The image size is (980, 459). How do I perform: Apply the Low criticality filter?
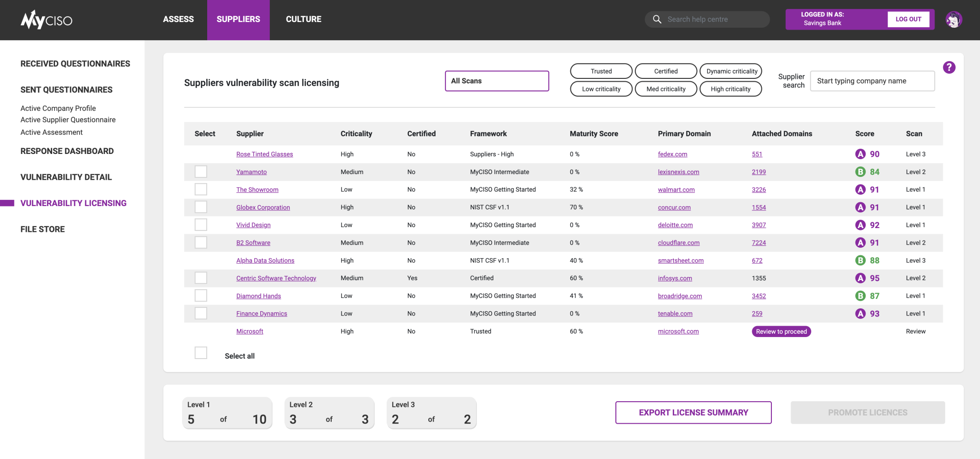[601, 89]
